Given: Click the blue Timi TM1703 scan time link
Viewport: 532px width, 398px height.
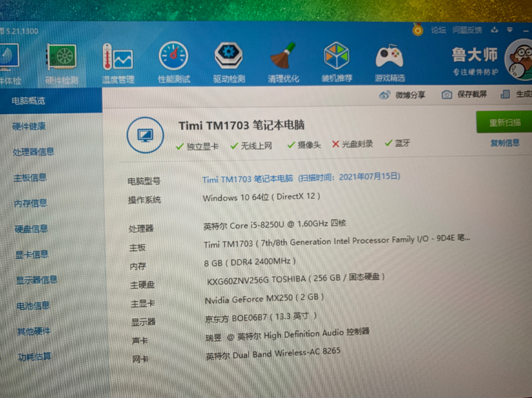Looking at the screenshot, I should point(301,177).
